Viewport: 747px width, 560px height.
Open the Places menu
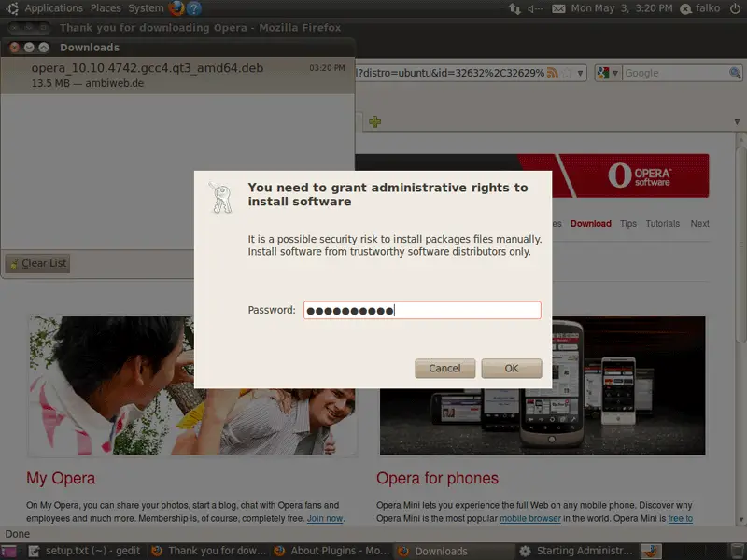pyautogui.click(x=106, y=8)
